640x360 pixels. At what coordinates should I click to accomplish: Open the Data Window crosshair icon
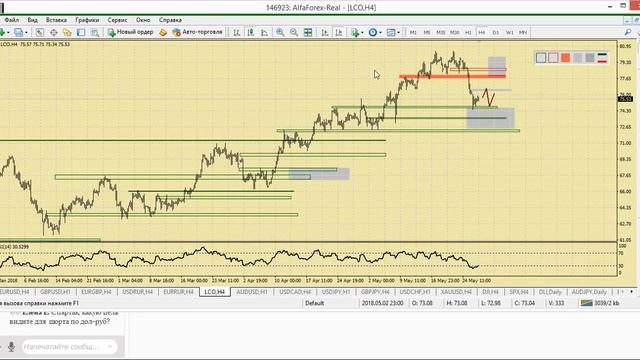(x=53, y=32)
